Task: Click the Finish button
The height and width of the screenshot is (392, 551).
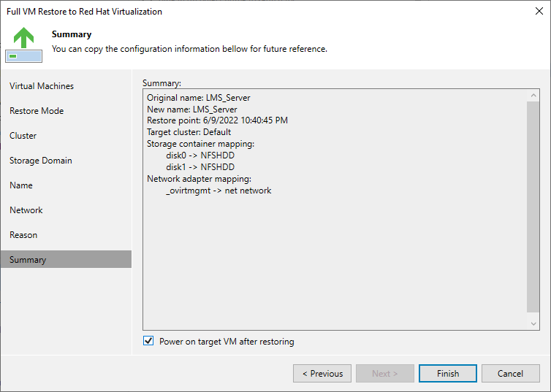Action: click(x=447, y=374)
